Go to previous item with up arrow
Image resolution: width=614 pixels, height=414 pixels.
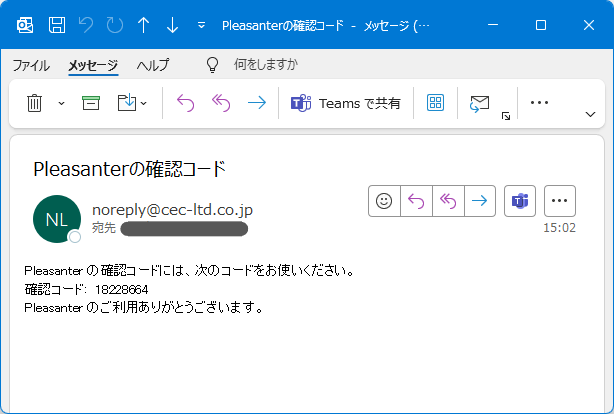coord(144,25)
